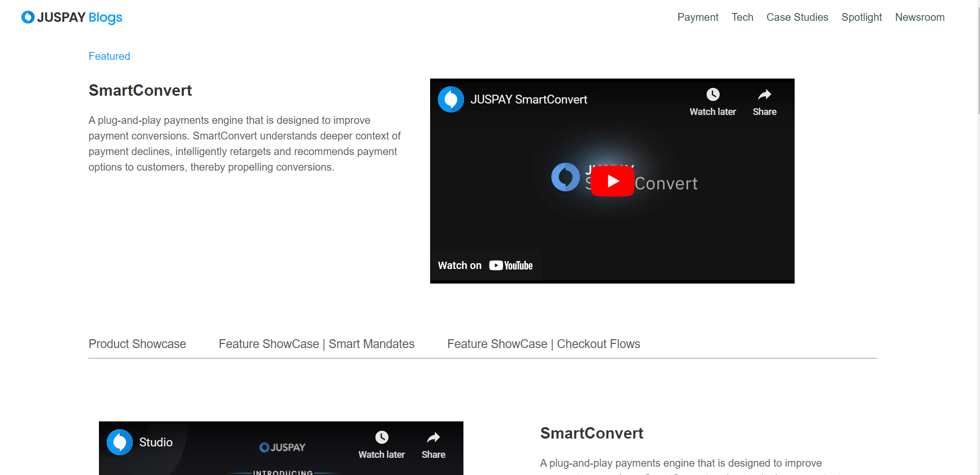Select the Feature ShowCase | Checkout Flows tab
Image resolution: width=980 pixels, height=475 pixels.
point(543,344)
